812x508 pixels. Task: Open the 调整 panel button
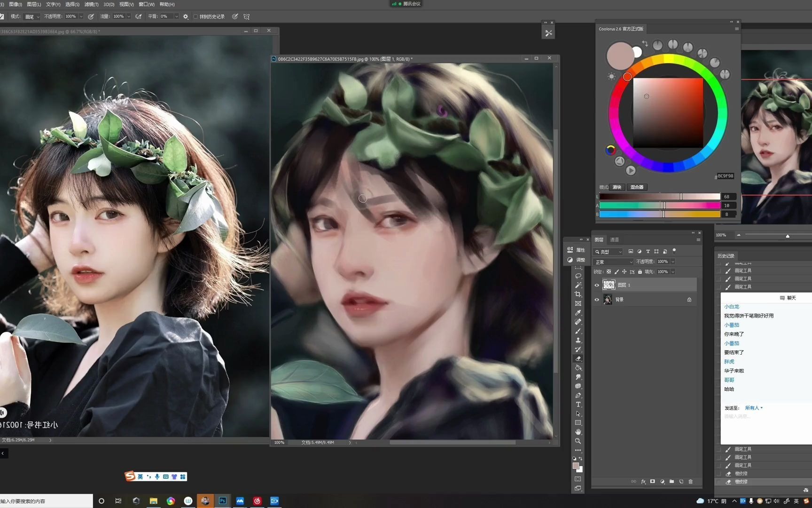pyautogui.click(x=577, y=260)
